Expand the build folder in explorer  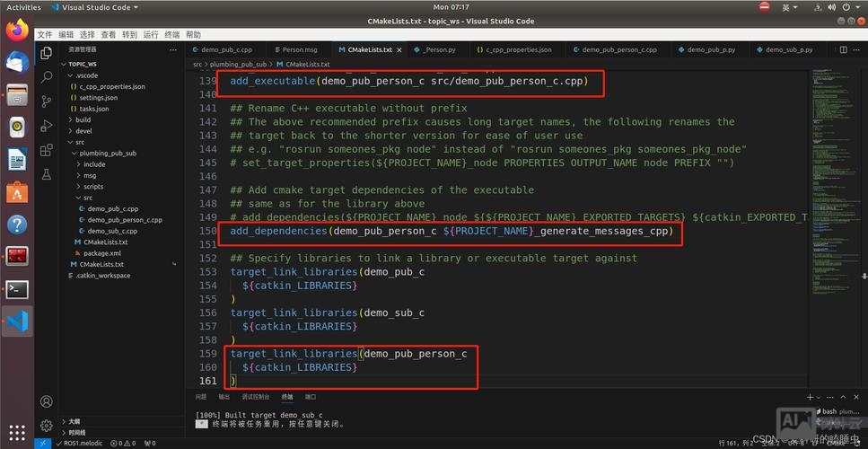pos(83,119)
